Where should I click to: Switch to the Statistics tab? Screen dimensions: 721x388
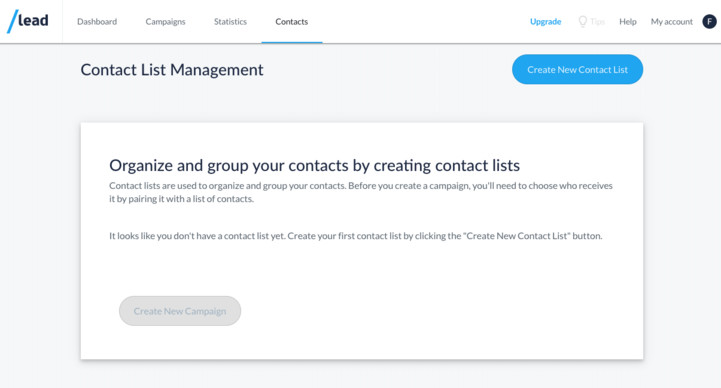[x=230, y=22]
